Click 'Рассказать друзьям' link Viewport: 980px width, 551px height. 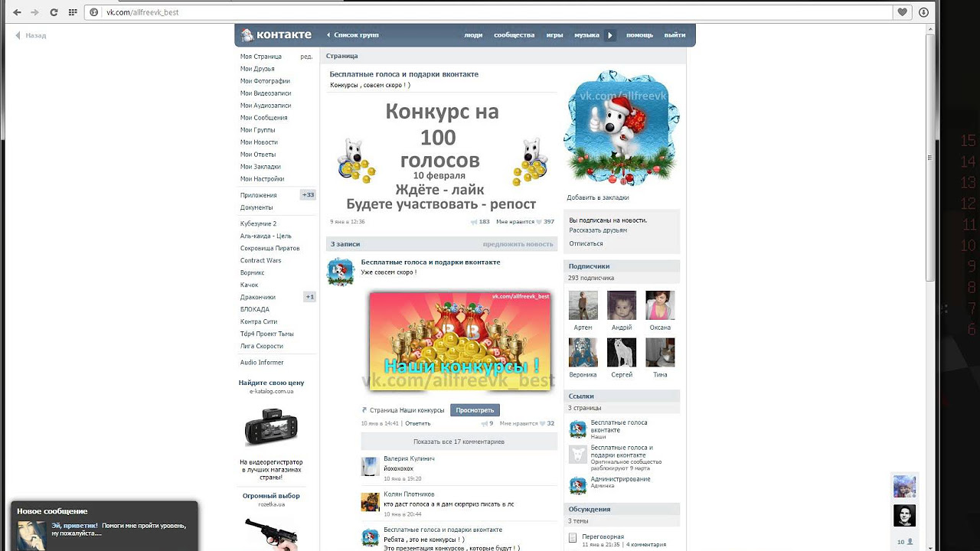click(x=598, y=230)
